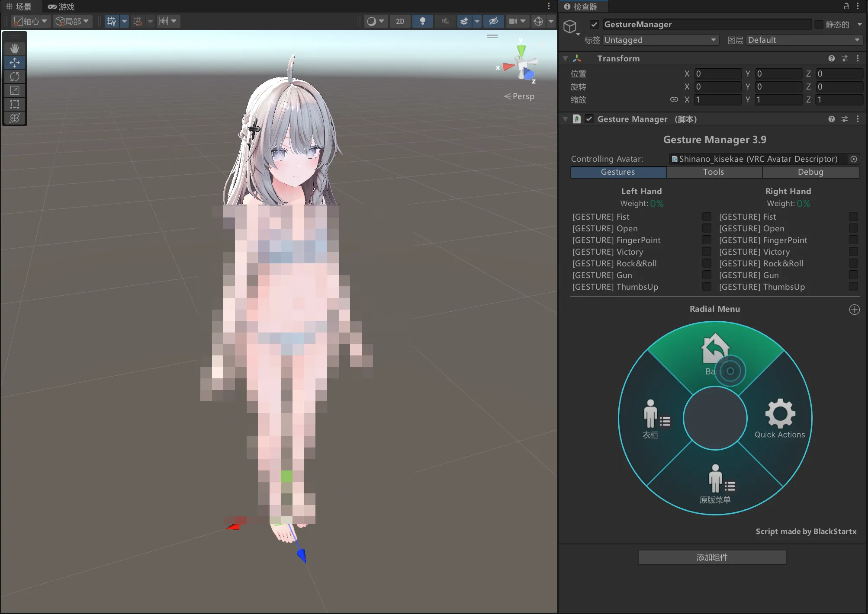The image size is (868, 614).
Task: Open Transform component preset icon
Action: click(845, 58)
